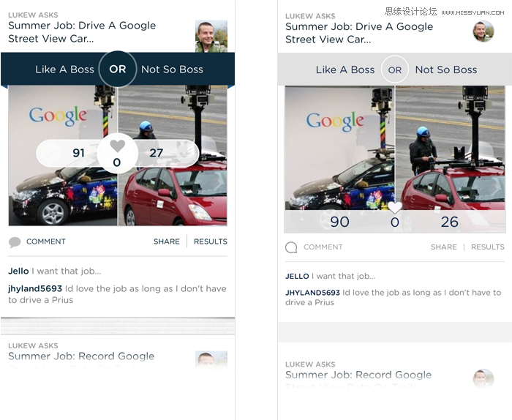
Task: Open LukeW's square avatar in left mockup
Action: pos(211,37)
